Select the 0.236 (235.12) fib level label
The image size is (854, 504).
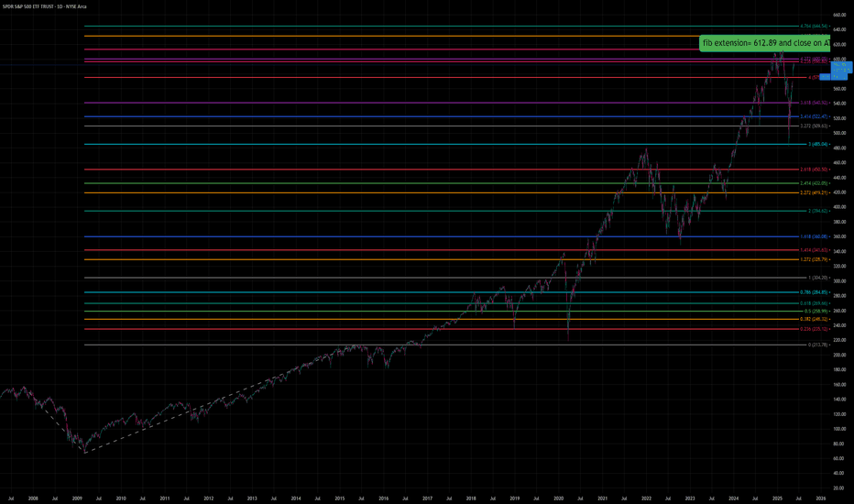815,329
